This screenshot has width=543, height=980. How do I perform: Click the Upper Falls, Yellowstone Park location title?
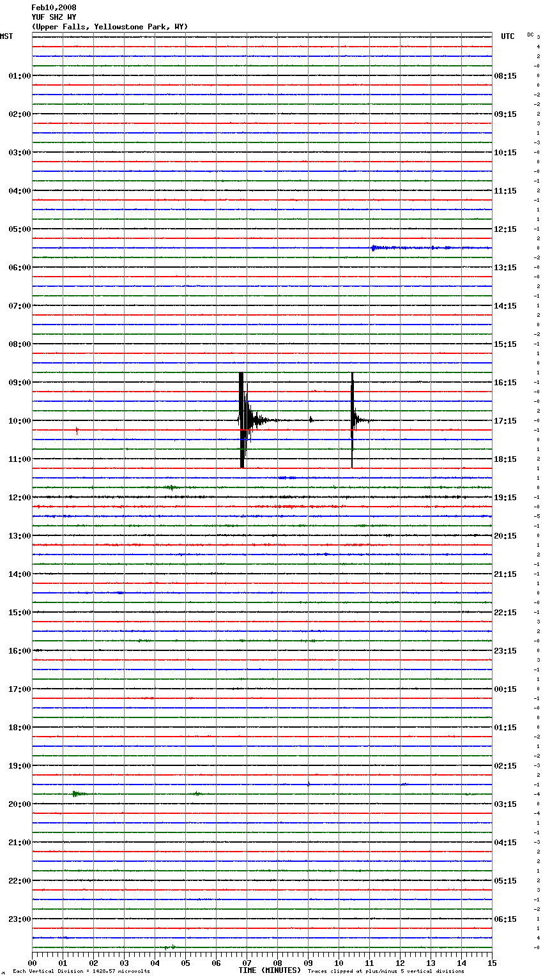click(x=110, y=27)
